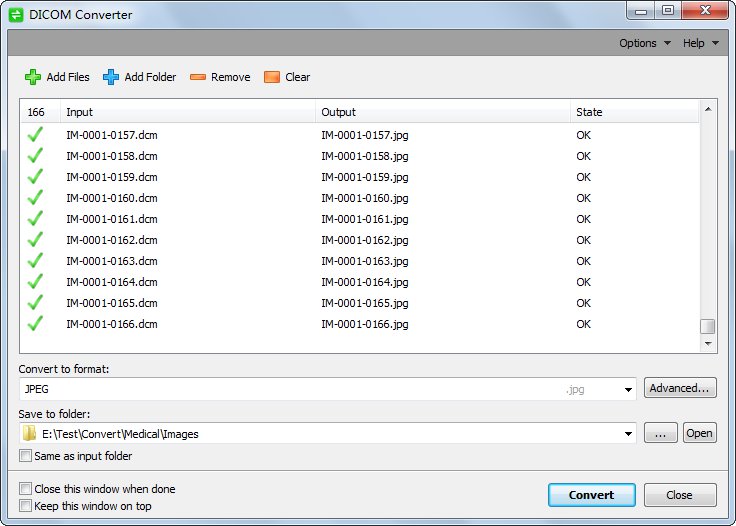This screenshot has height=526, width=736.
Task: Click the Add Folder toolbar label
Action: coord(150,77)
